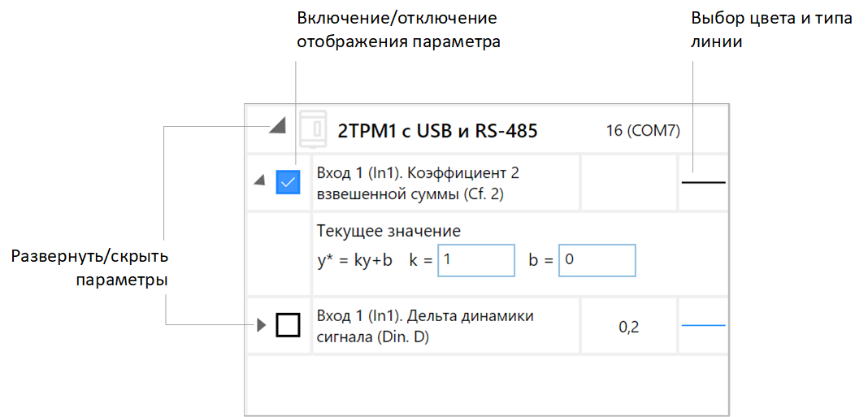Click the empty value cell for Cf. 2
The image size is (868, 417).
(628, 183)
